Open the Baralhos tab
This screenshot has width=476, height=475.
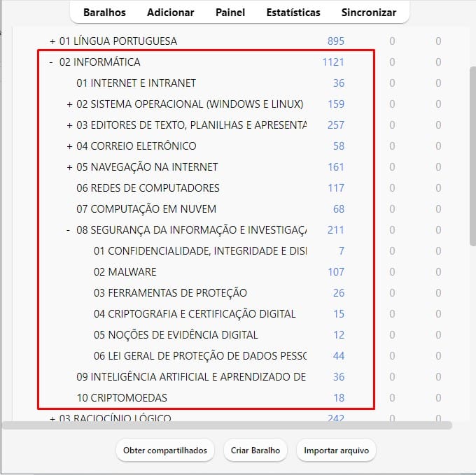(x=104, y=13)
